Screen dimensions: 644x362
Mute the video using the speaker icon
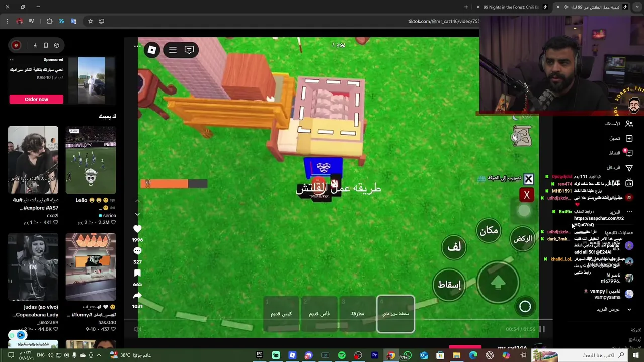137,329
